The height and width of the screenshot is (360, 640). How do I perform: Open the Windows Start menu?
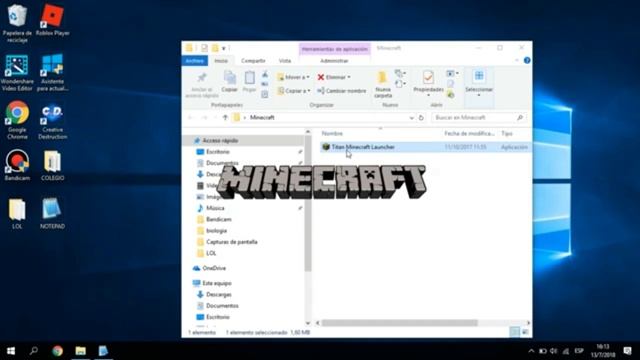[x=11, y=351]
